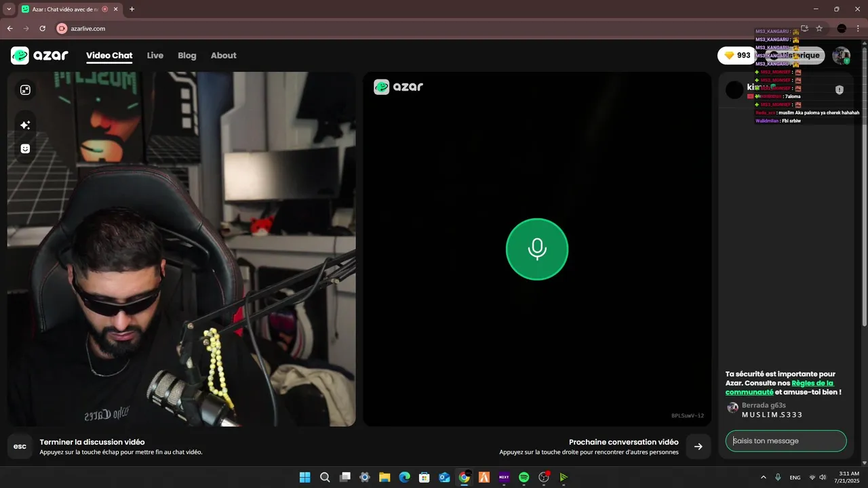Open the face filter smiley icon
The image size is (868, 488).
(x=25, y=148)
